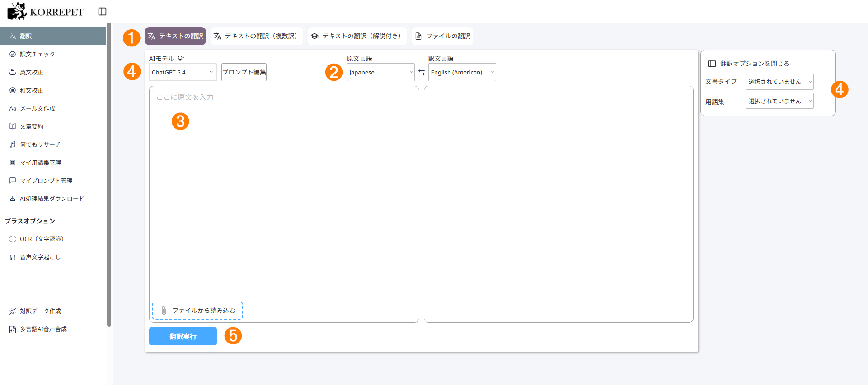
Task: Click the graduation cap icon on 解説付き tab
Action: (315, 36)
